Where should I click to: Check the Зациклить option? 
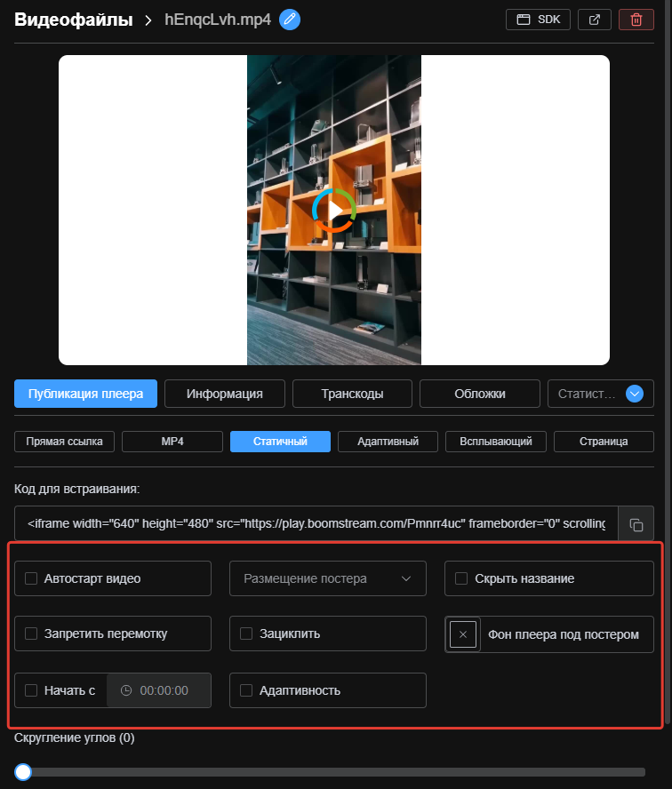coord(246,634)
